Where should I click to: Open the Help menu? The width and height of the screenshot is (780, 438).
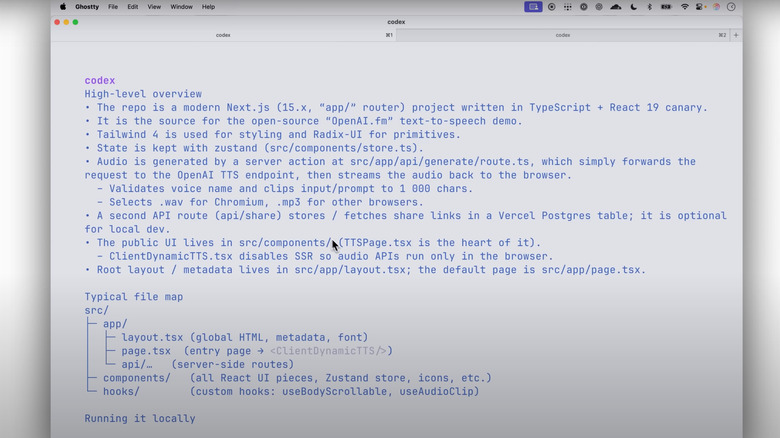point(208,7)
